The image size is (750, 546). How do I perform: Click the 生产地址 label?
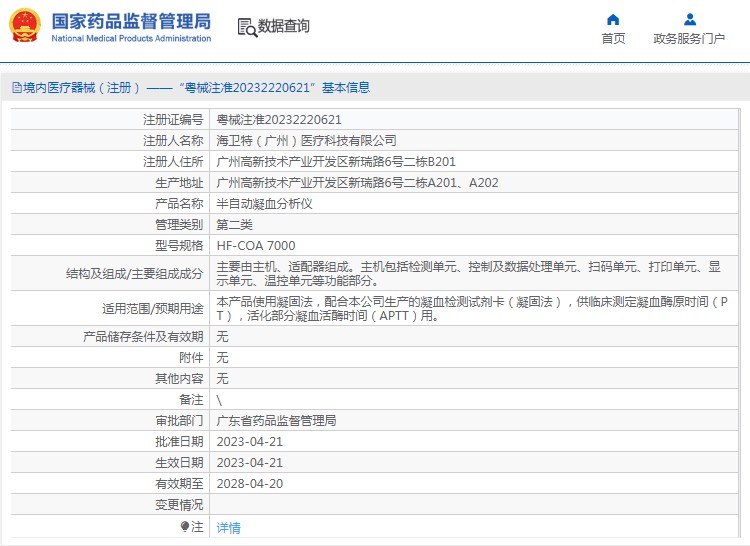[x=179, y=183]
